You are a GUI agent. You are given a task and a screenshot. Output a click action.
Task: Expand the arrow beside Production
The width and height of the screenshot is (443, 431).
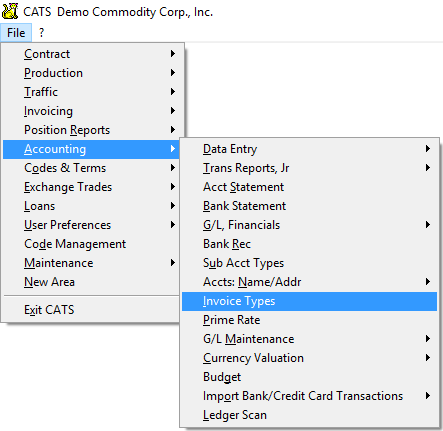(x=173, y=72)
